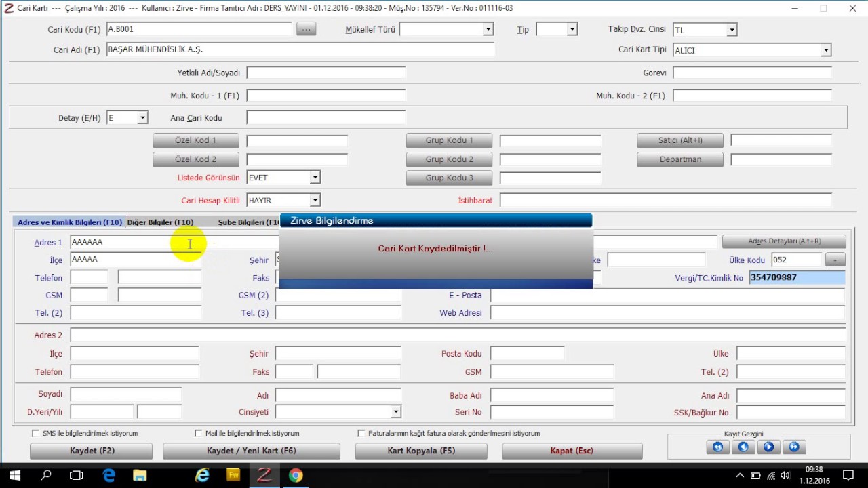Viewport: 868px width, 488px height.
Task: Open Cari Kodu lookup ellipsis button
Action: coord(306,29)
